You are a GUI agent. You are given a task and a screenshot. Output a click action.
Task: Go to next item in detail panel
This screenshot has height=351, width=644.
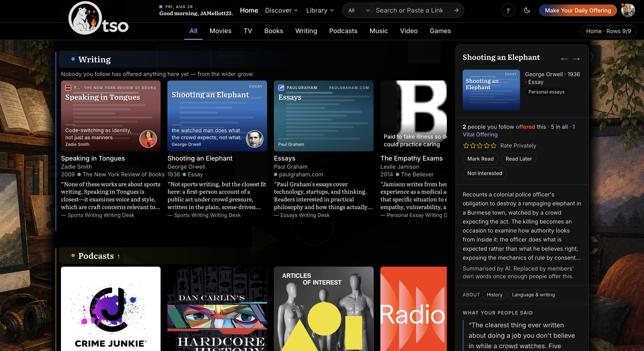click(x=576, y=59)
